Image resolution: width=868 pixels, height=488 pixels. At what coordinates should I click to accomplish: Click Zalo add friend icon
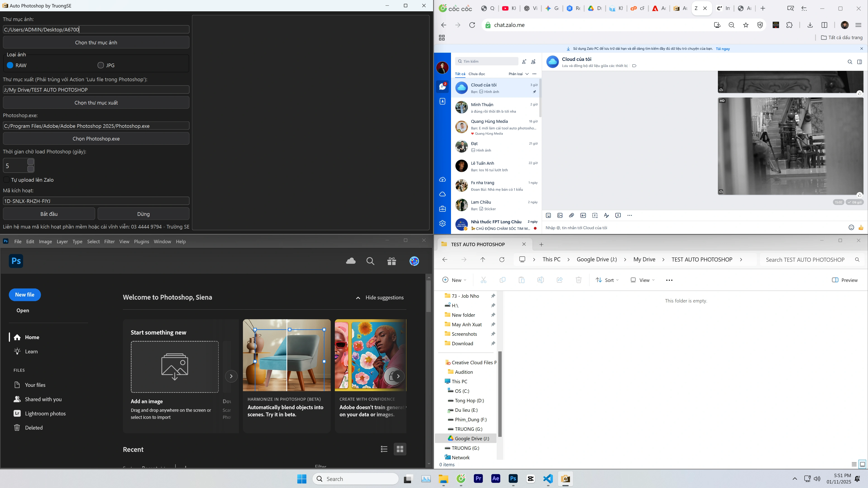(x=524, y=62)
